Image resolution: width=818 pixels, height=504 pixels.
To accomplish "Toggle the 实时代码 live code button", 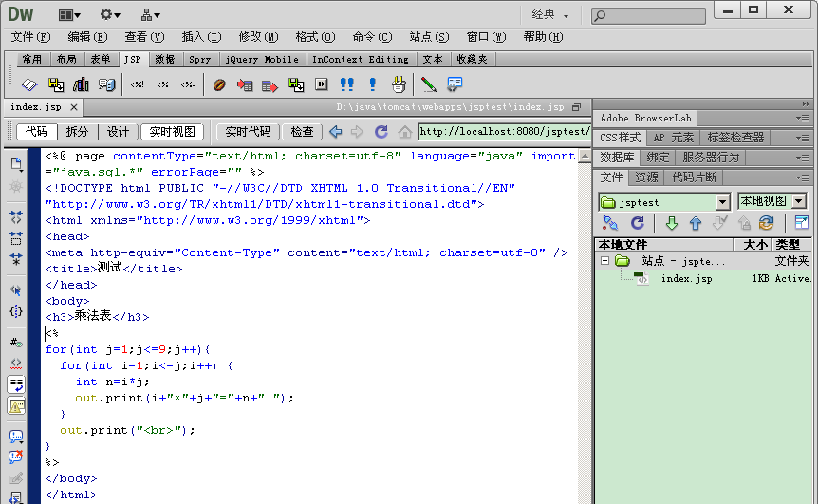I will tap(248, 132).
